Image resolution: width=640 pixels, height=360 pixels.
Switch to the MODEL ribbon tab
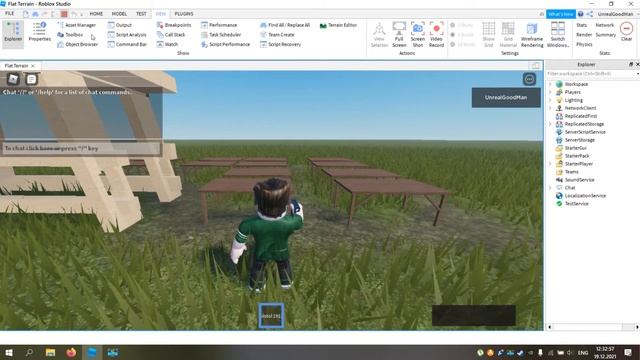[119, 14]
